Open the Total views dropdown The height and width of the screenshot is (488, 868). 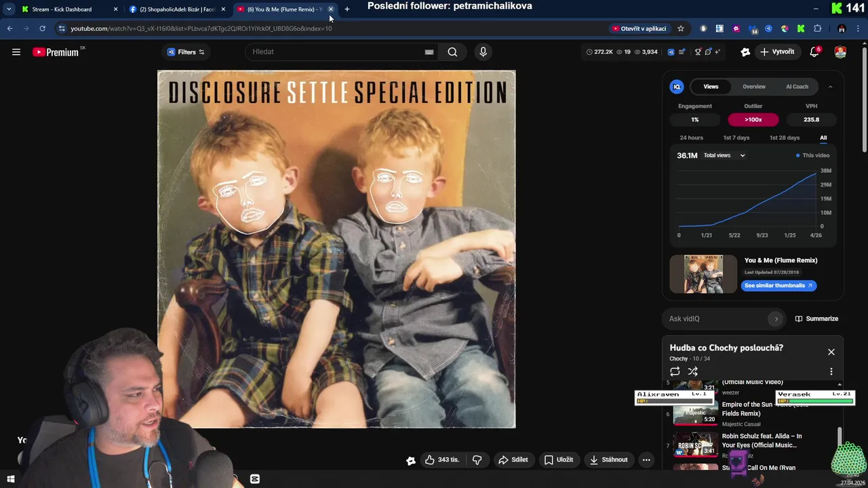point(724,155)
